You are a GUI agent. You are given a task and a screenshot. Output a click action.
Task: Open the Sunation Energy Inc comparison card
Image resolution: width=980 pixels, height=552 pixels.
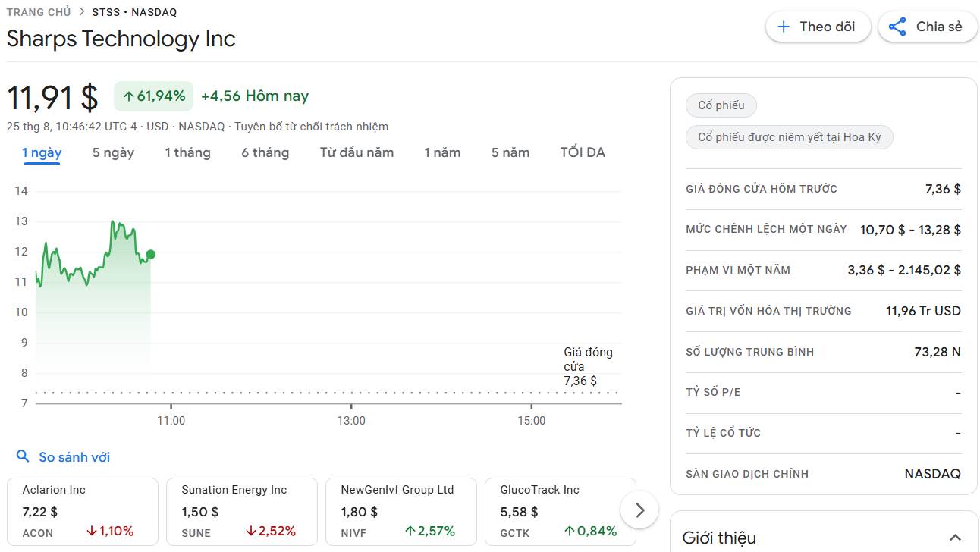point(242,512)
